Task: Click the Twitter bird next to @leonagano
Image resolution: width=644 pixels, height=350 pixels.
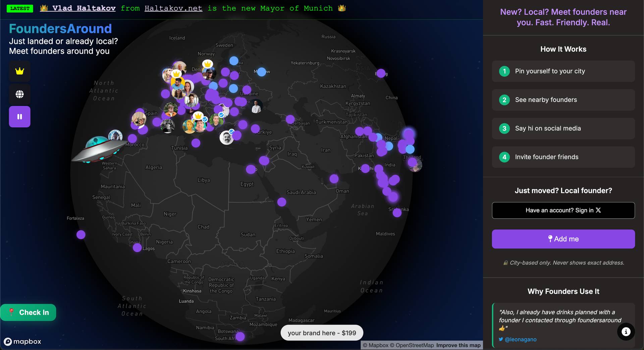Action: [x=501, y=339]
